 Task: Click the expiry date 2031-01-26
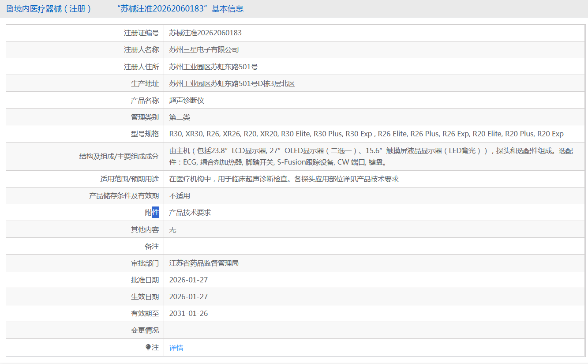coord(188,313)
